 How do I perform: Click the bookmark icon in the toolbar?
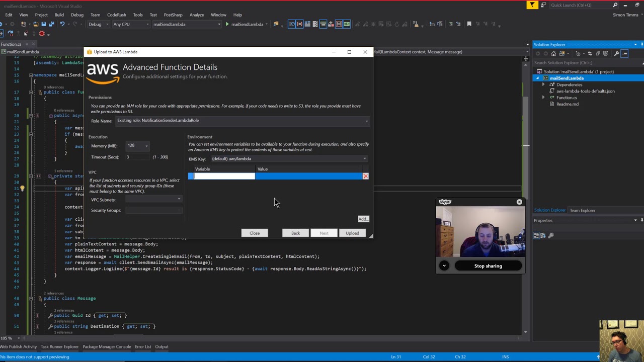click(x=469, y=24)
